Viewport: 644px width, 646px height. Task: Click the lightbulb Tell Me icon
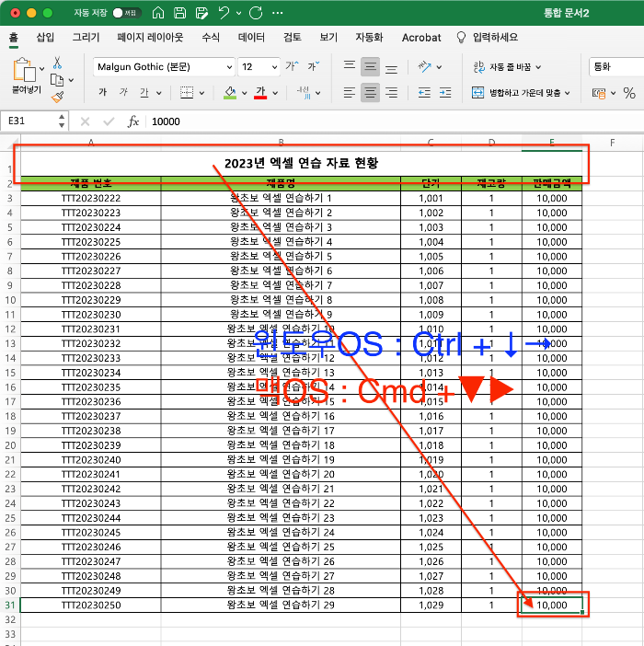pyautogui.click(x=461, y=38)
